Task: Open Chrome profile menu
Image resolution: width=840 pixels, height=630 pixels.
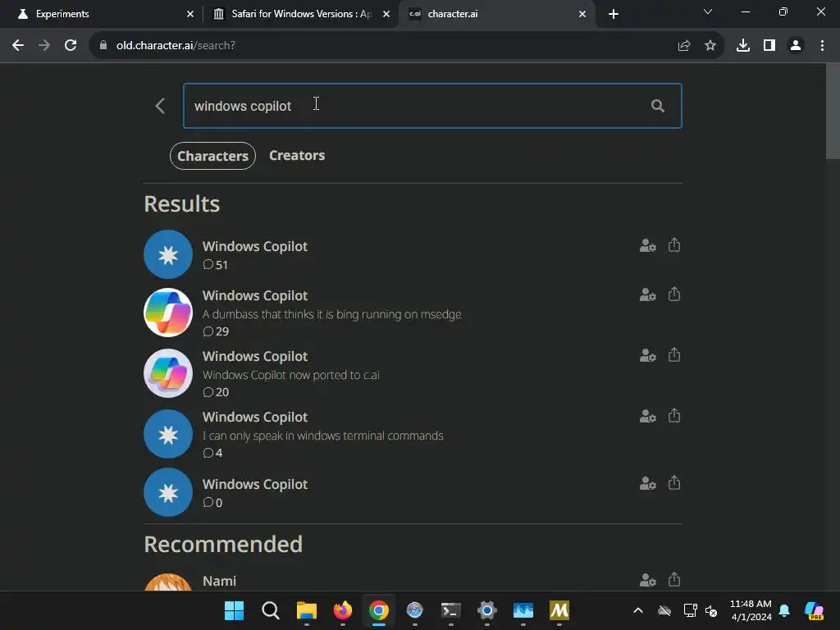Action: [x=796, y=46]
